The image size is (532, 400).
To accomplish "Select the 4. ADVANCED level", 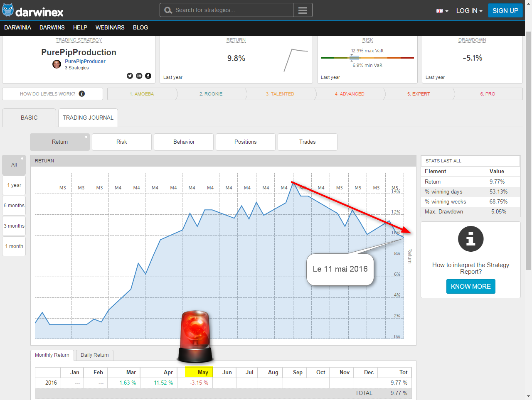I will tap(350, 94).
